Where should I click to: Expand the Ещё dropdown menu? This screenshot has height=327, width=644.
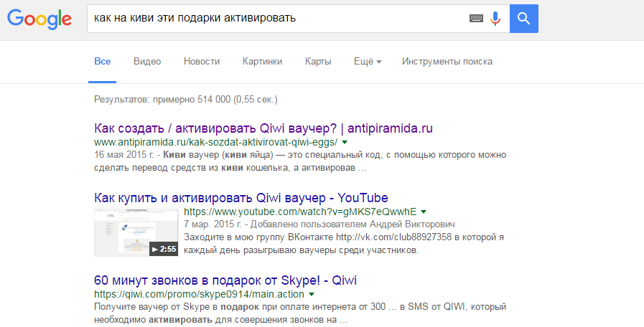(368, 62)
